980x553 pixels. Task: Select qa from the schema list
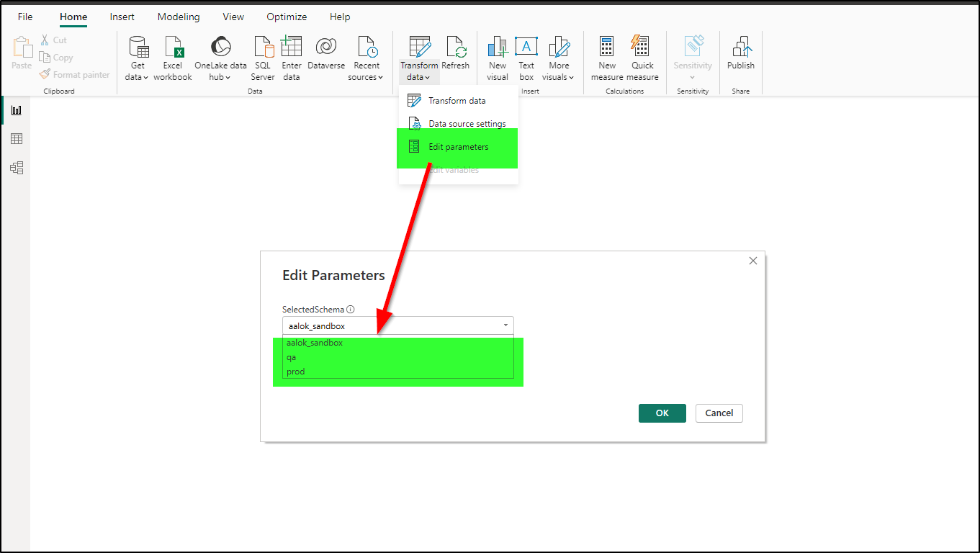398,357
